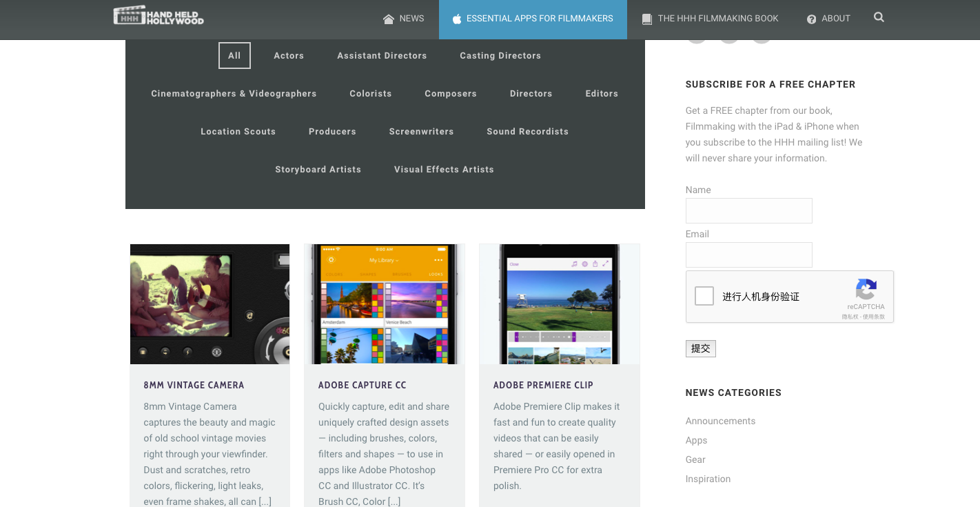
Task: Select the All filter
Action: (234, 56)
